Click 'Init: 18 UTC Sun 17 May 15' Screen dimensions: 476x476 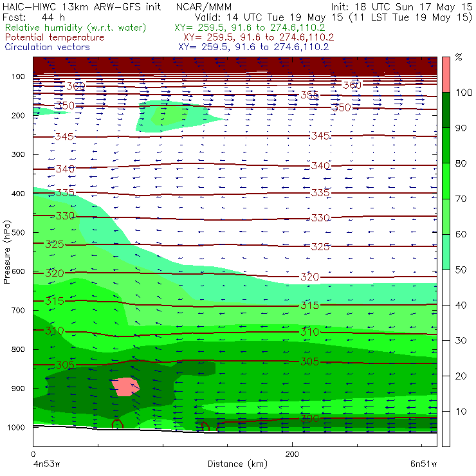click(x=401, y=7)
